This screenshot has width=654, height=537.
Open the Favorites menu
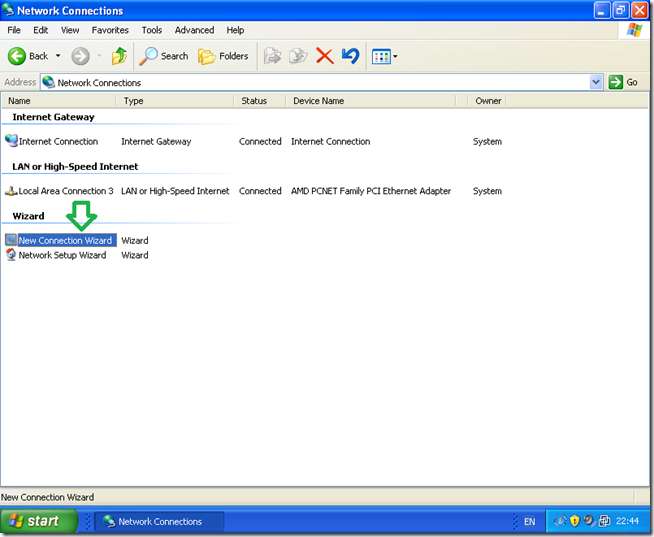point(110,30)
